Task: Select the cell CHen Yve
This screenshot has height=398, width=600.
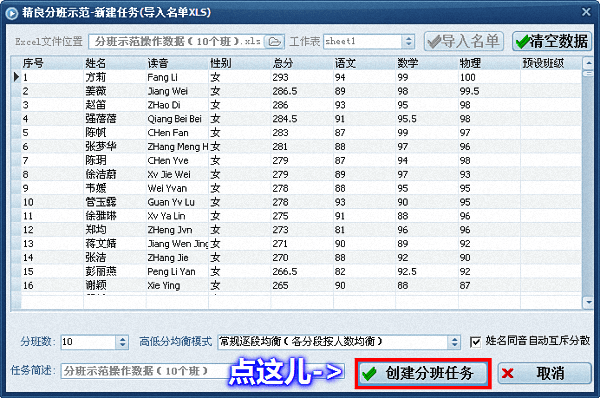Action: coord(177,160)
